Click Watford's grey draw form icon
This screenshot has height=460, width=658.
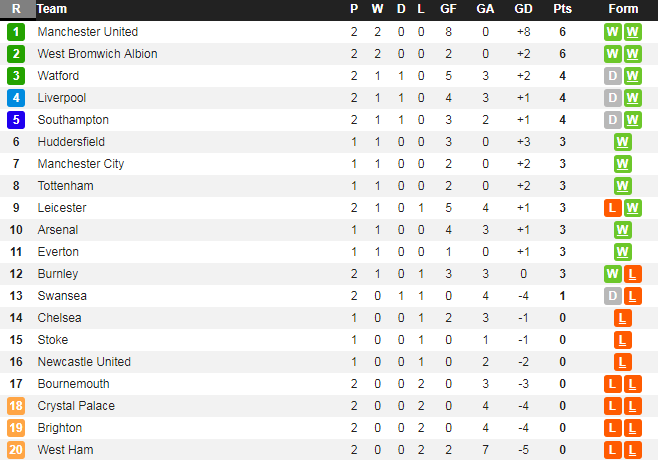pyautogui.click(x=613, y=76)
